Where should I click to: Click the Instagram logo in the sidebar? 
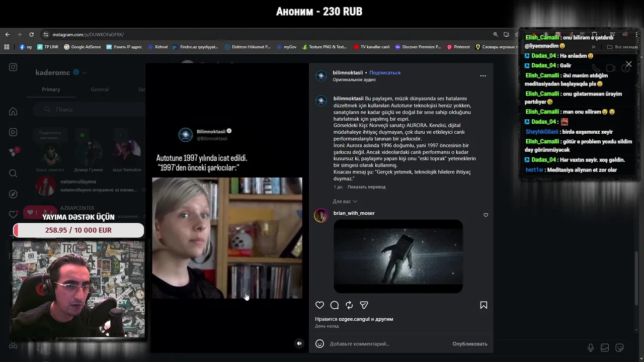click(13, 67)
